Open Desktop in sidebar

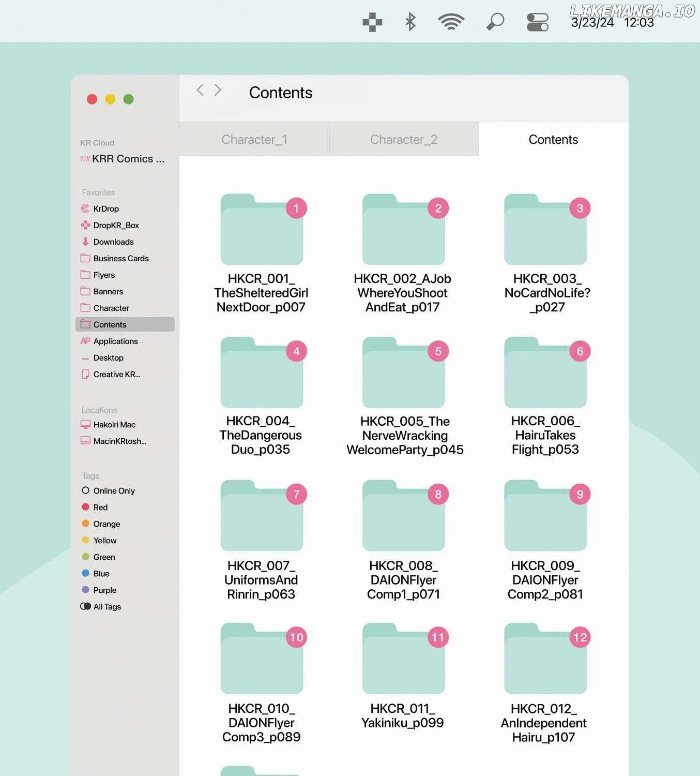(125, 357)
